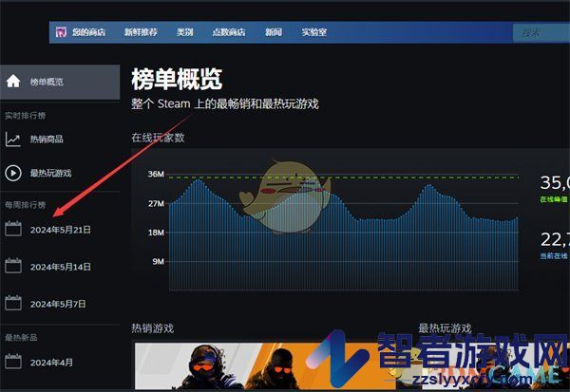Go to the 点数商店 tab
This screenshot has width=570, height=392.
click(229, 32)
